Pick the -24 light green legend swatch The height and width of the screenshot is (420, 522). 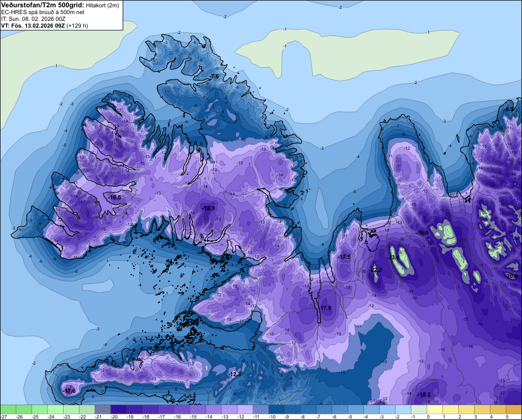pos(55,410)
